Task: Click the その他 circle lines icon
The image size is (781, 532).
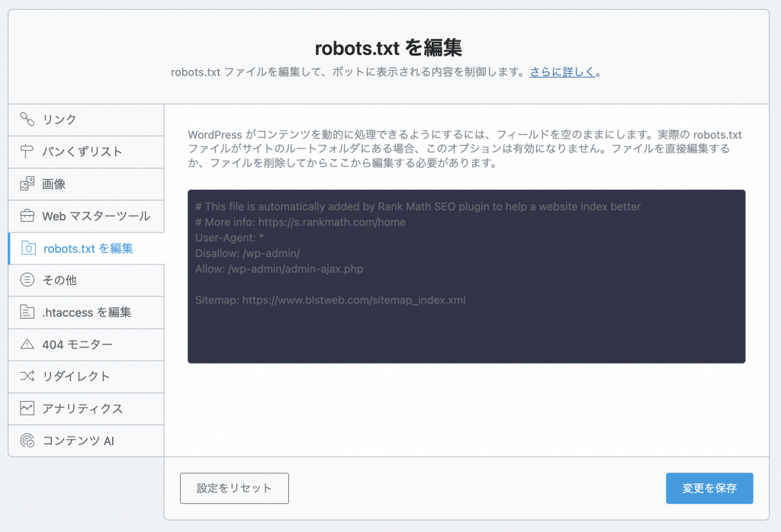Action: point(27,280)
